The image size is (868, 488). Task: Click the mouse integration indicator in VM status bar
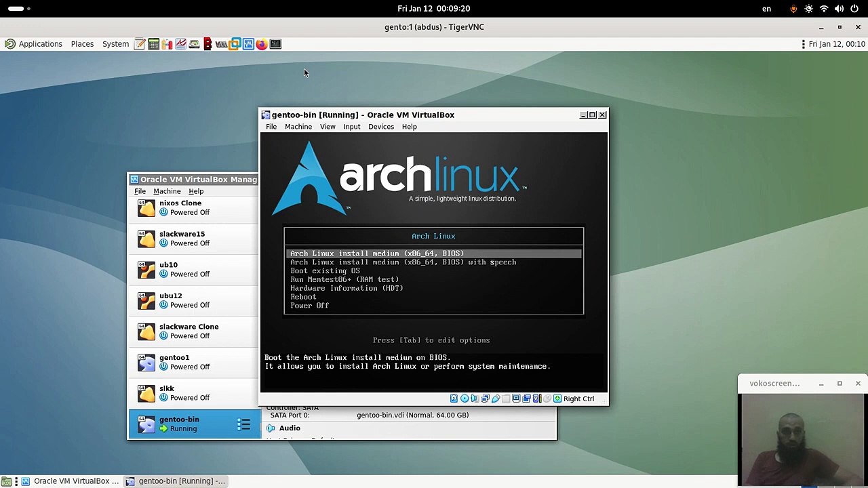547,399
